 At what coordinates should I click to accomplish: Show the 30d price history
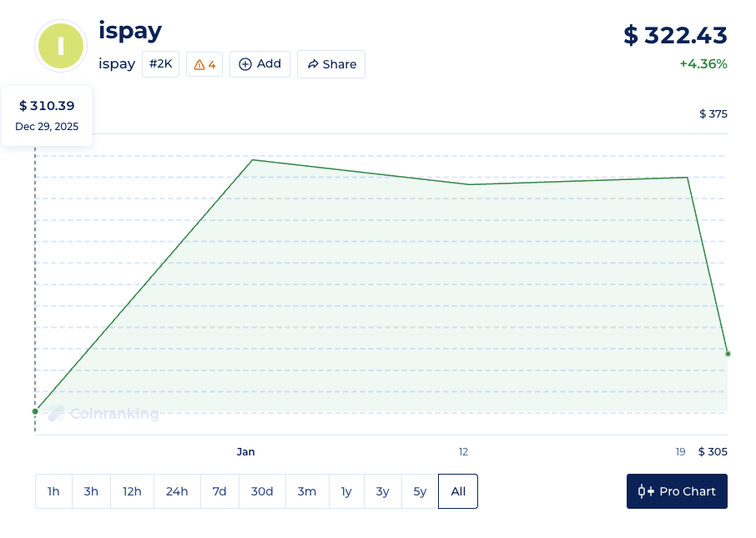[x=262, y=491]
